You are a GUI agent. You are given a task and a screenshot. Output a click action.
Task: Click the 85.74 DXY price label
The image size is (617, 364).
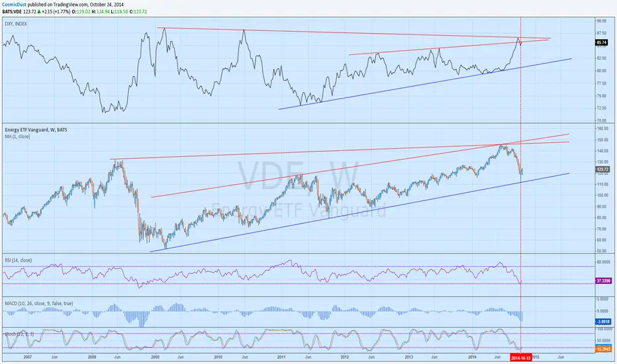coord(602,42)
